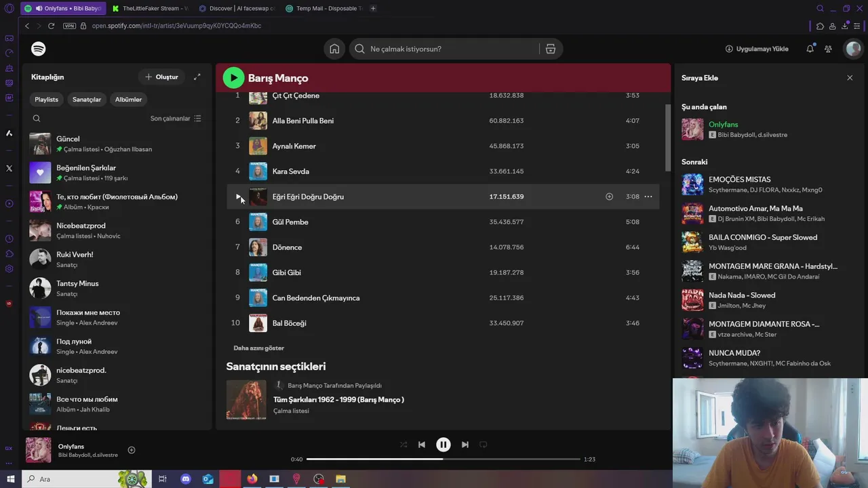868x488 pixels.
Task: Skip to the next track
Action: (x=465, y=445)
